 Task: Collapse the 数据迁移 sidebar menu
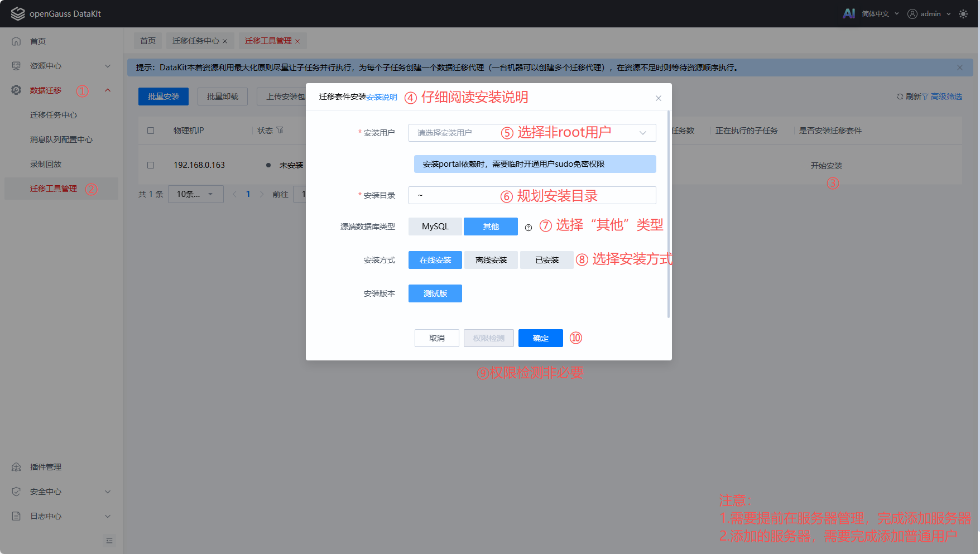pyautogui.click(x=108, y=90)
